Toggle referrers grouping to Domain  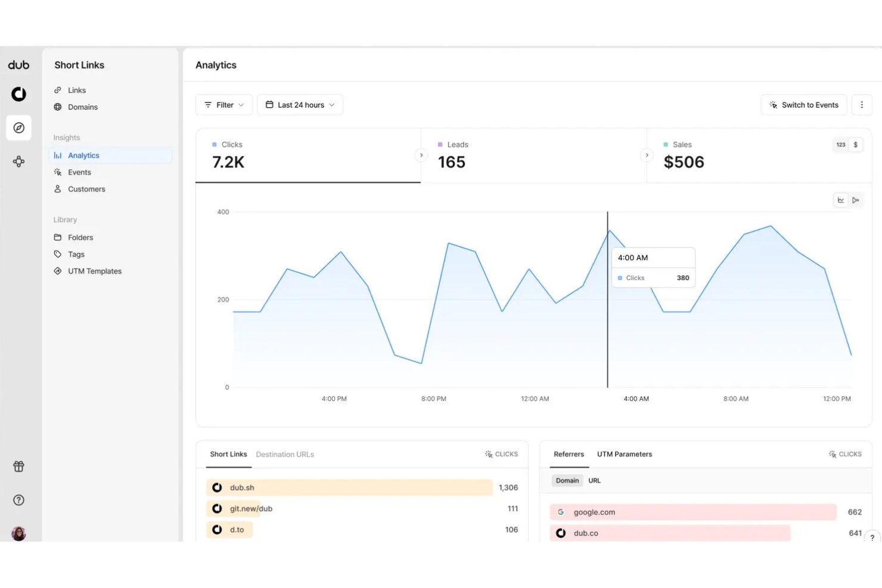pos(567,481)
